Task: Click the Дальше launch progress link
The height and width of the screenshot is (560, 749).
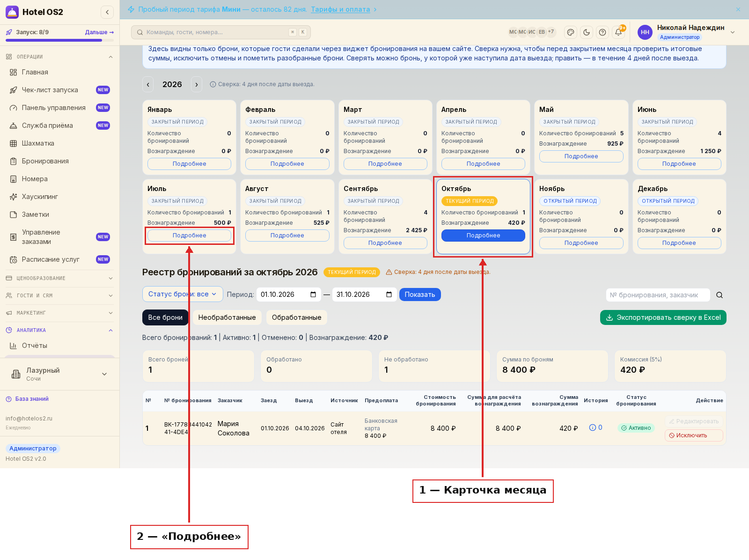Action: (99, 32)
